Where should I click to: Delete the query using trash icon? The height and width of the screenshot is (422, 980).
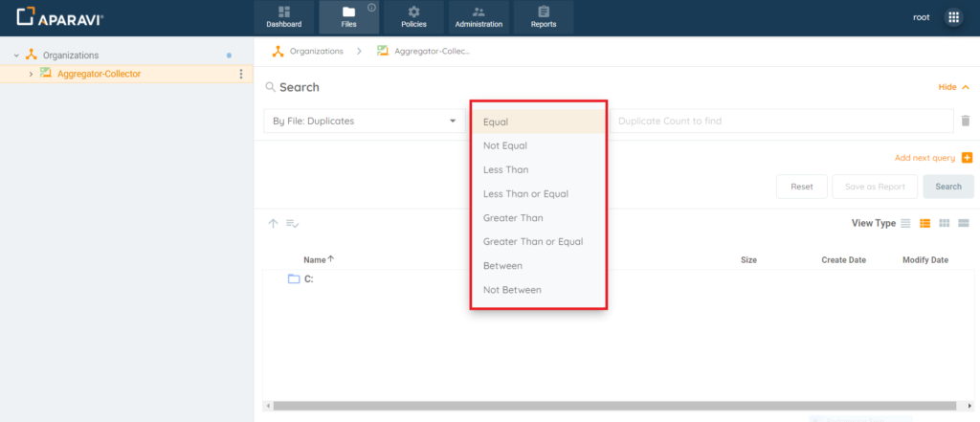(966, 122)
